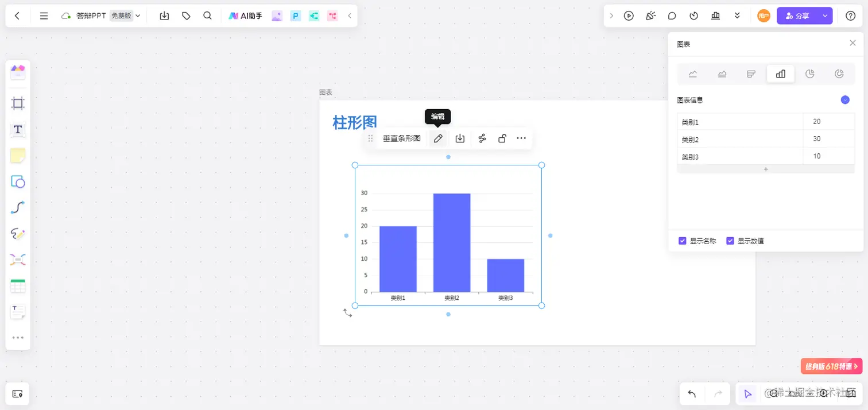Insert a table with the green table icon
The height and width of the screenshot is (410, 868).
coord(18,286)
